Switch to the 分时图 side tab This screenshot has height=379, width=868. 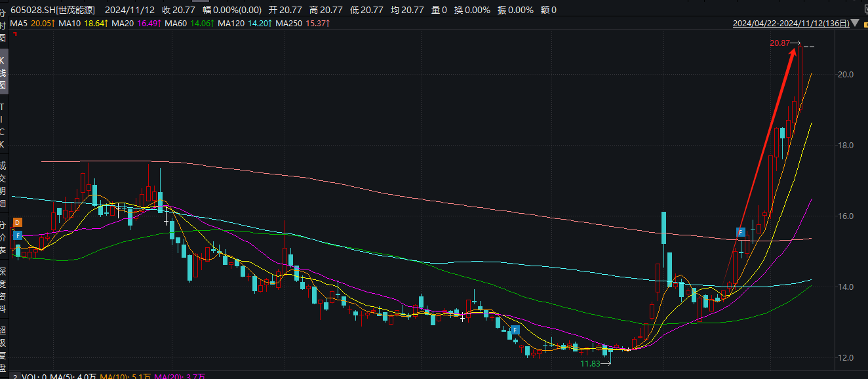[x=3, y=25]
